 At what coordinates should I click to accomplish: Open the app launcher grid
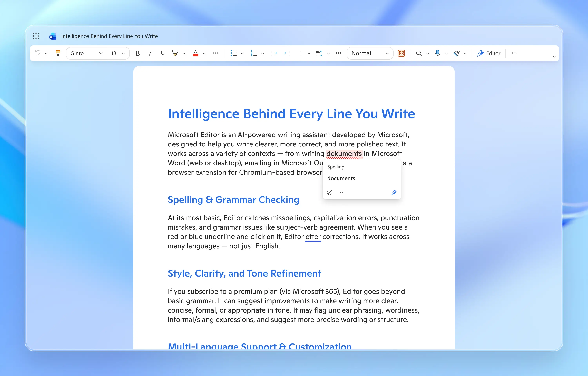tap(36, 36)
